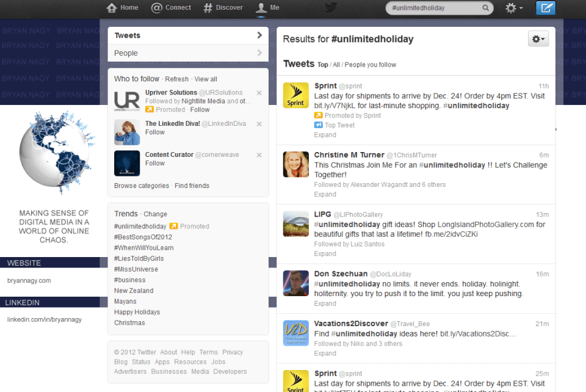Open the Connect tab with @ icon

coord(157,8)
